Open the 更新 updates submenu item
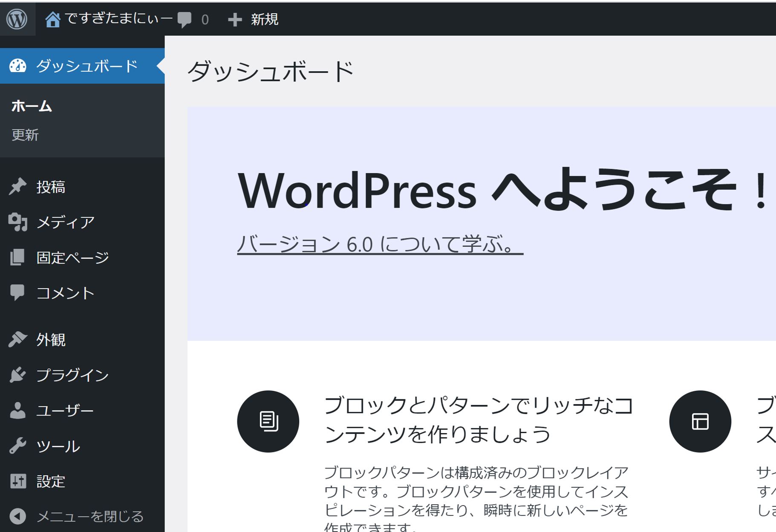Screen dimensions: 776x532 tap(25, 135)
